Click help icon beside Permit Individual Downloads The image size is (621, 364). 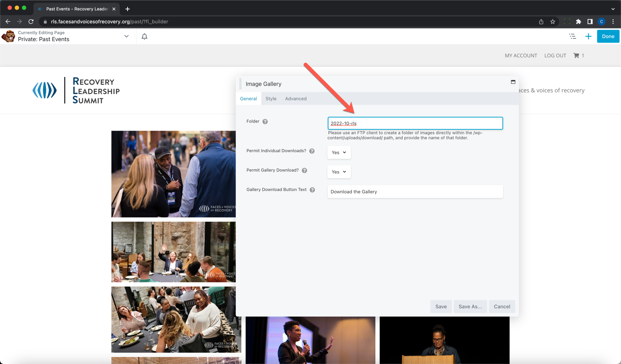(312, 151)
